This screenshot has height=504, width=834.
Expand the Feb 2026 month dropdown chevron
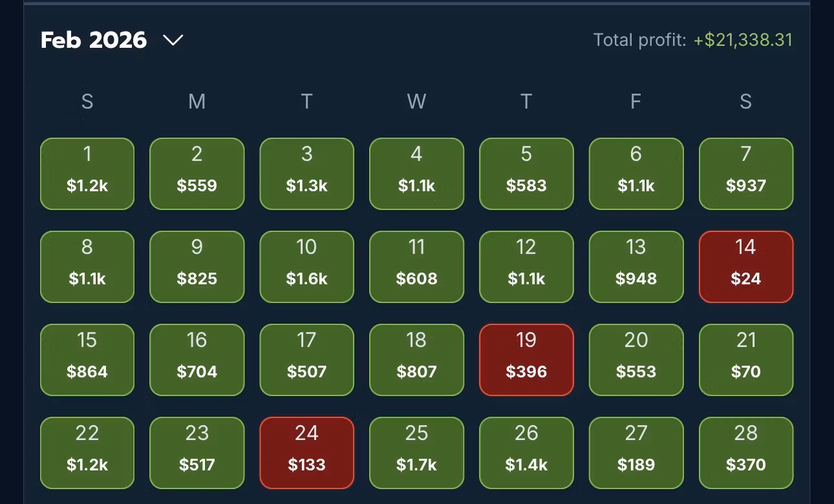pyautogui.click(x=173, y=41)
